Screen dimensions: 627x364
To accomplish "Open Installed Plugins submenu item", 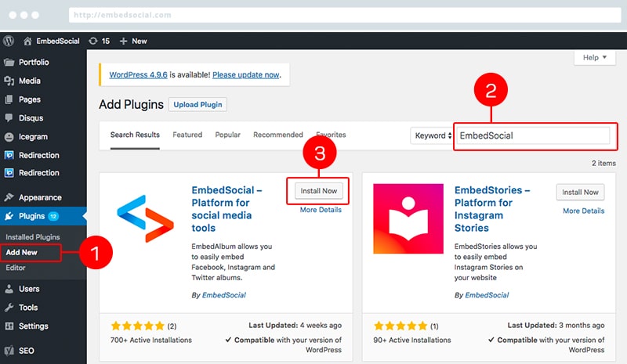I will (x=33, y=237).
